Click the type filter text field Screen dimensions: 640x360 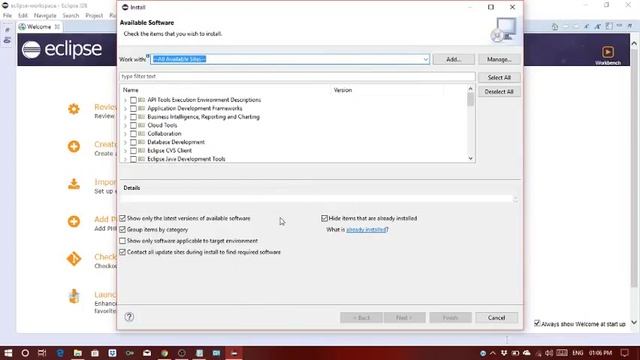(x=298, y=76)
